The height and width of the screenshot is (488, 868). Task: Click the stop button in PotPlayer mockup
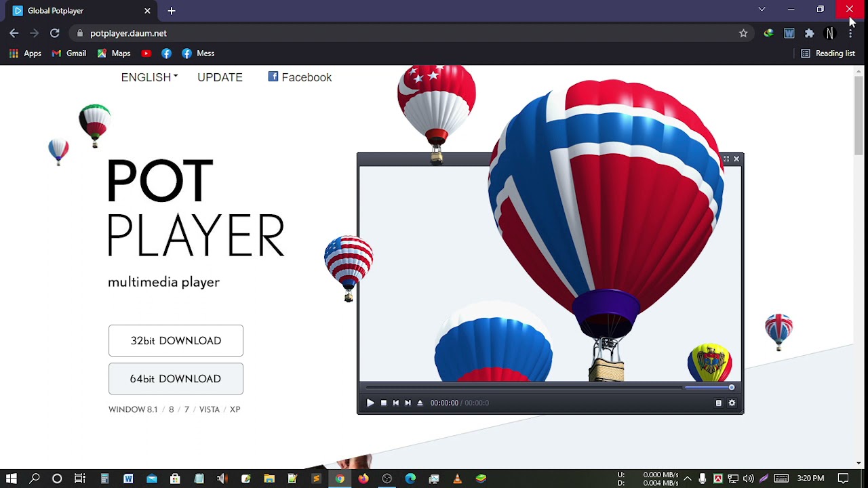[384, 403]
